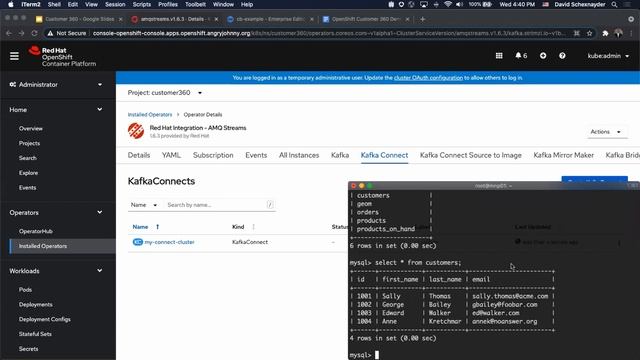Screen dimensions: 640x360
Task: Switch to the Events tab
Action: (x=256, y=155)
